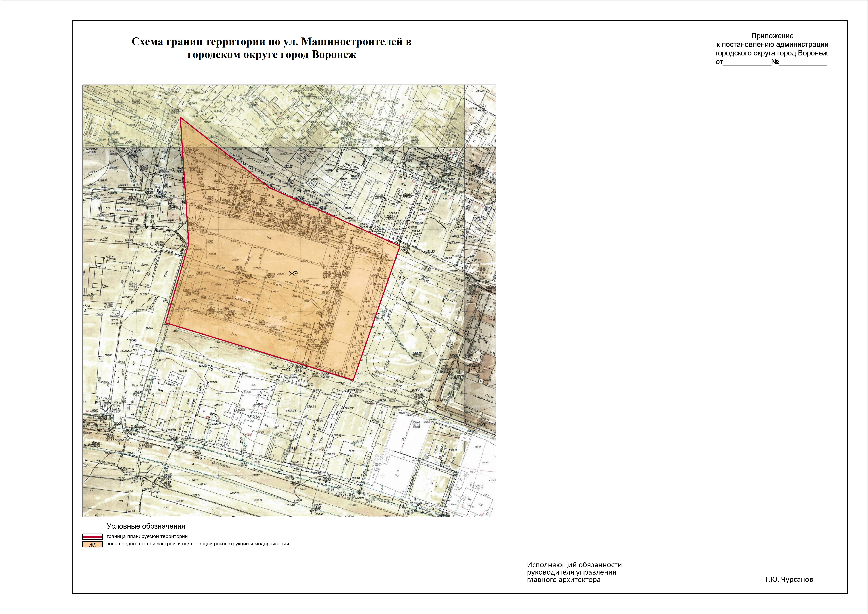This screenshot has height=614, width=868.
Task: Click the signatory name 'Г.Ю. Чурсанов'
Action: point(789,579)
